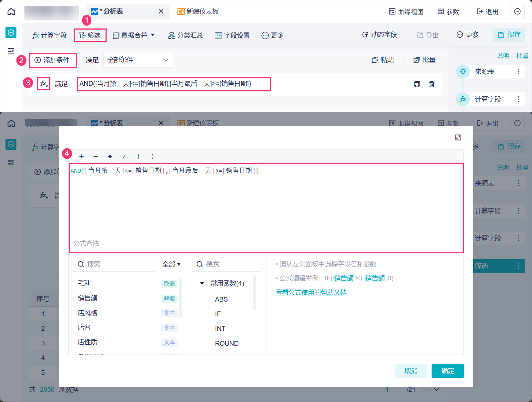Focus the field search box left of 全部
The width and height of the screenshot is (532, 402).
pyautogui.click(x=114, y=264)
